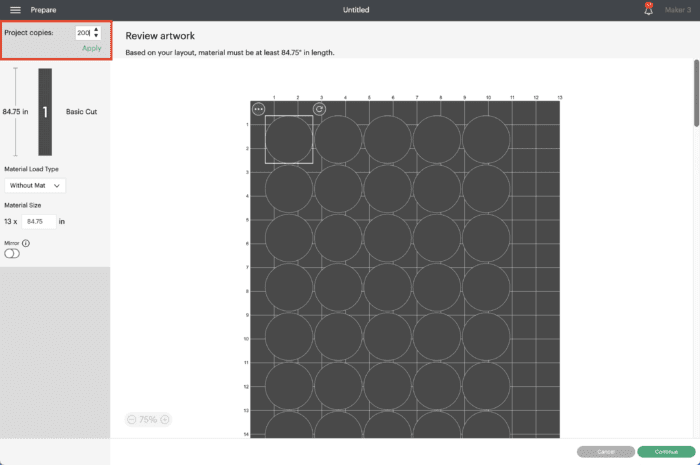Click the zoom out minus icon

point(132,420)
